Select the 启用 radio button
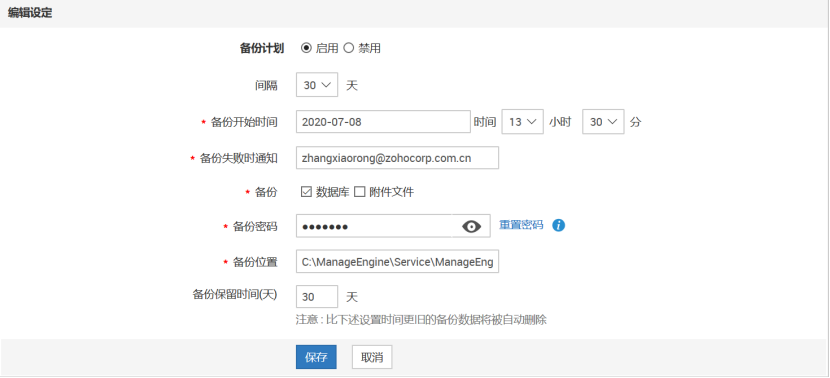The height and width of the screenshot is (378, 830). point(306,48)
